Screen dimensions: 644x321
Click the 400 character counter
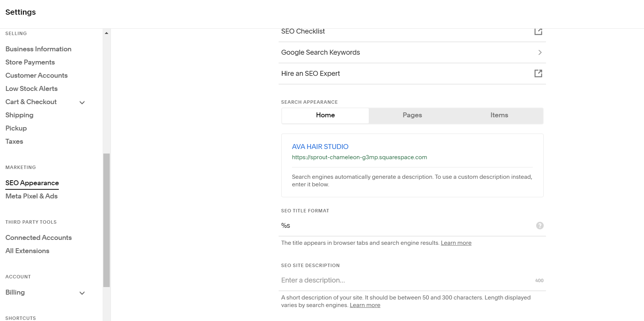coord(539,281)
